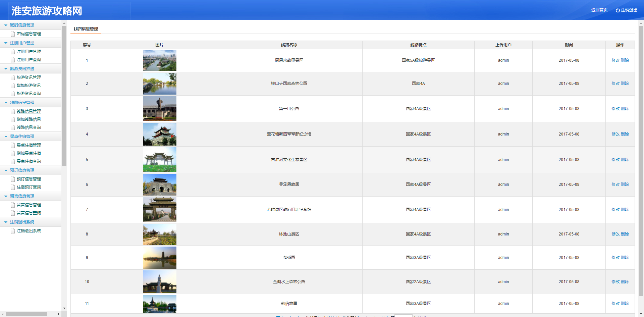Open 住宿预订查询 in the sidebar
This screenshot has height=317, width=644.
coord(29,187)
